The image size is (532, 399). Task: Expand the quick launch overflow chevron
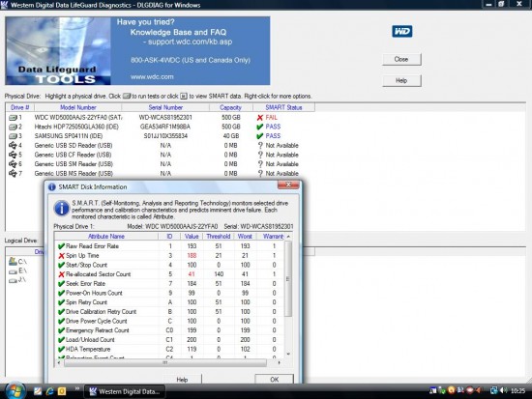[77, 388]
